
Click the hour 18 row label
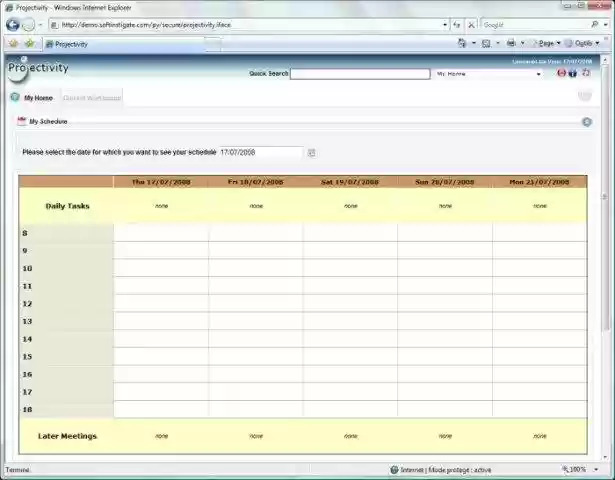click(x=27, y=410)
